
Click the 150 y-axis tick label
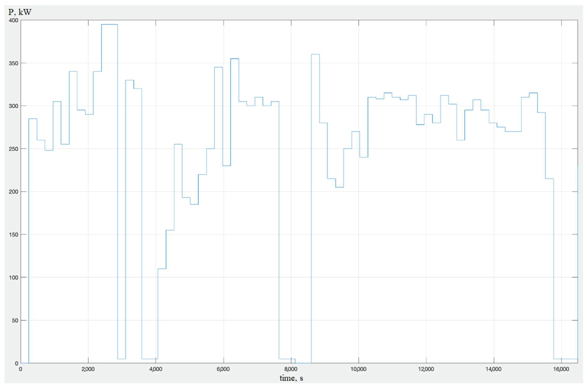(x=14, y=235)
